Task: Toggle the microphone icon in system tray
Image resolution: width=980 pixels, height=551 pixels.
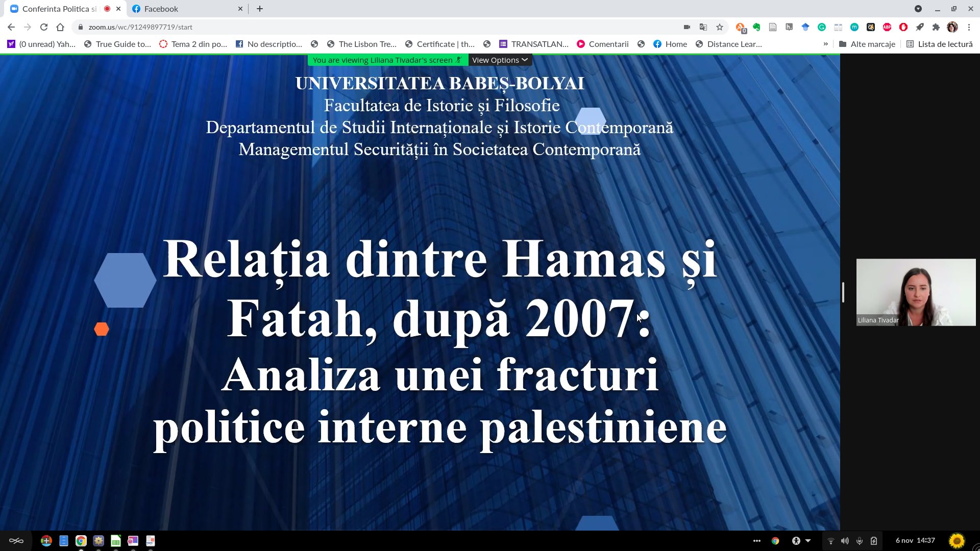Action: [x=860, y=541]
